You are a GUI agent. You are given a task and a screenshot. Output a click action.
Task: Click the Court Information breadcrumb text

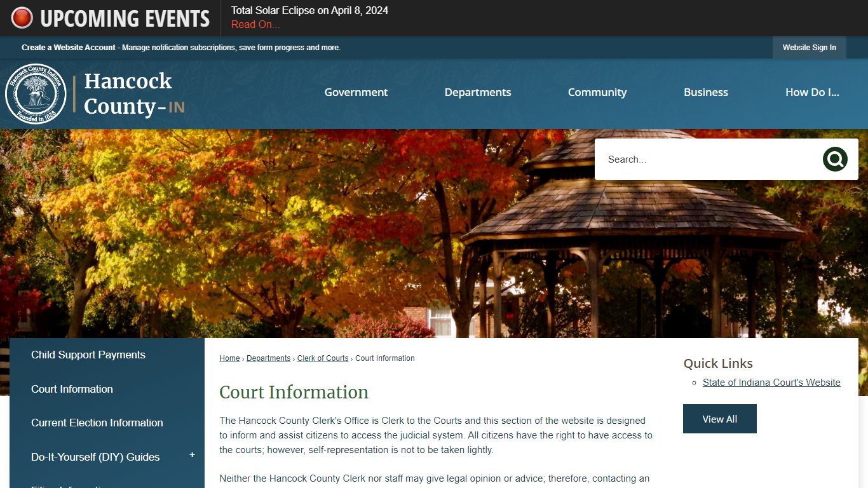(385, 358)
